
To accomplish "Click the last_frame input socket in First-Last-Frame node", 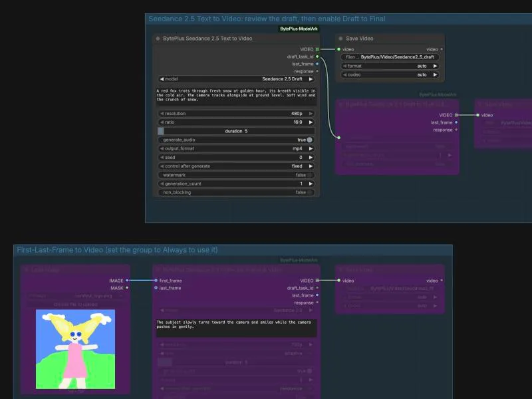I will pos(156,288).
